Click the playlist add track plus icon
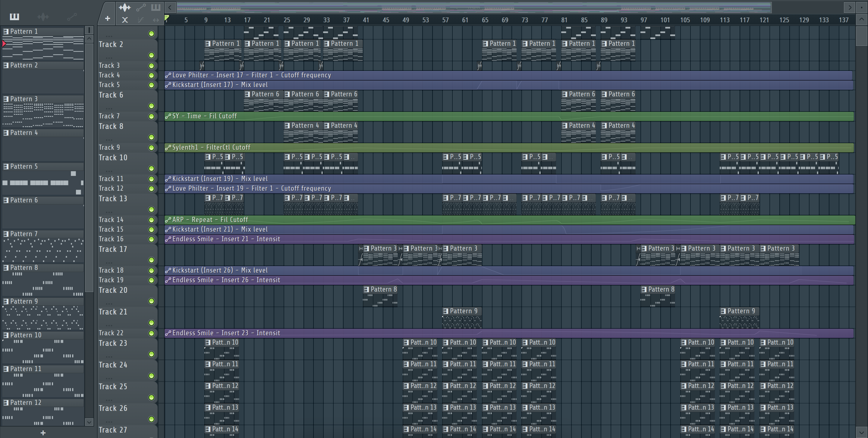The height and width of the screenshot is (438, 868). pyautogui.click(x=108, y=19)
